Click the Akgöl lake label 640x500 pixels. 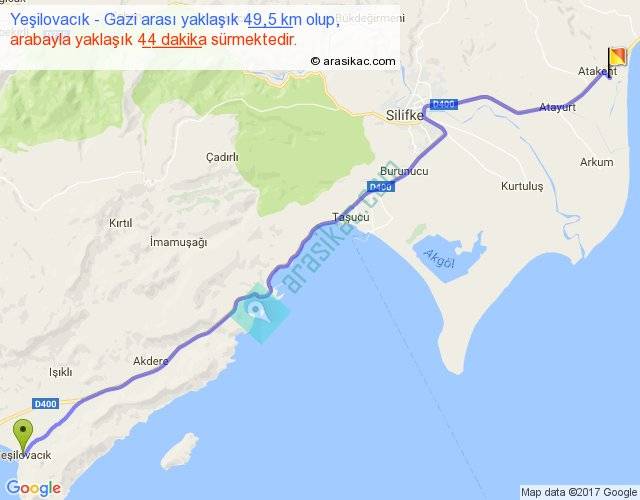(x=439, y=258)
